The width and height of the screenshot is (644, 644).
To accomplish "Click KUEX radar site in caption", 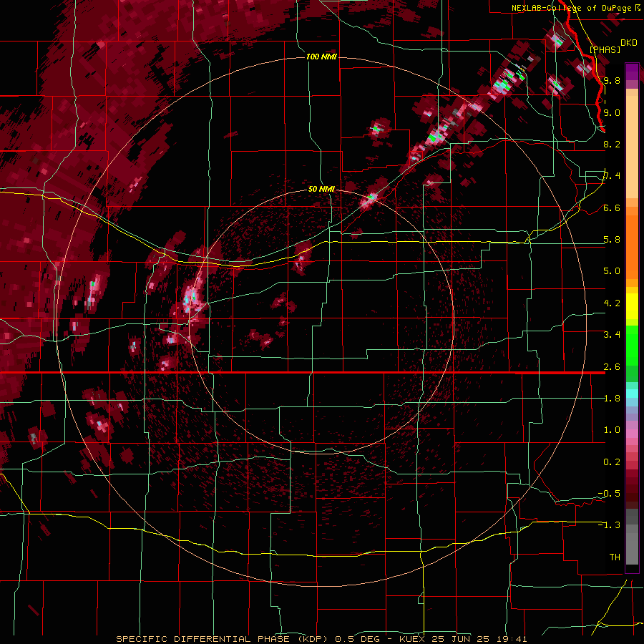I will (x=412, y=639).
